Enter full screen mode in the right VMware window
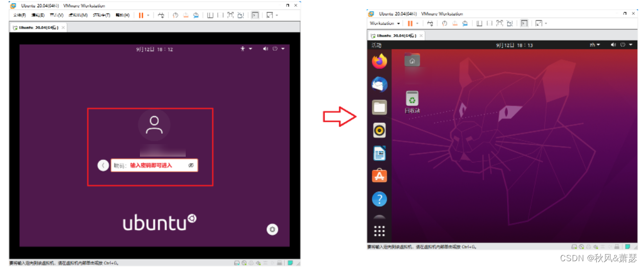 point(500,23)
